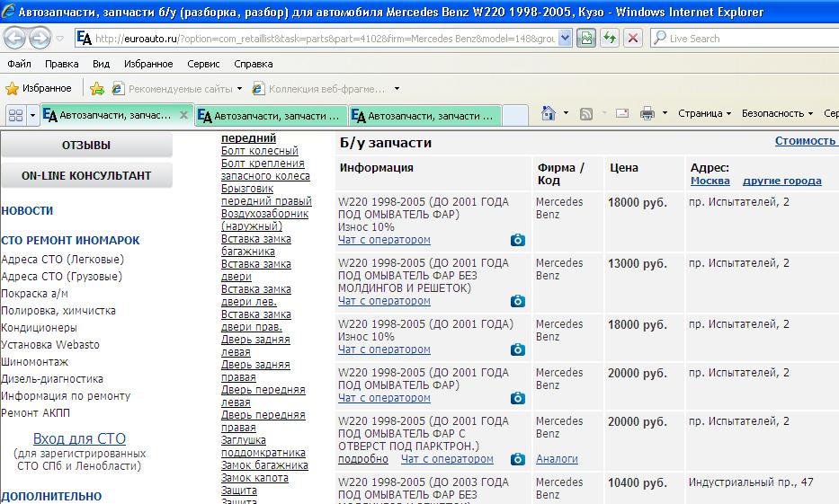
Task: Click подробно link in ПАРКТРОН row
Action: pos(363,458)
